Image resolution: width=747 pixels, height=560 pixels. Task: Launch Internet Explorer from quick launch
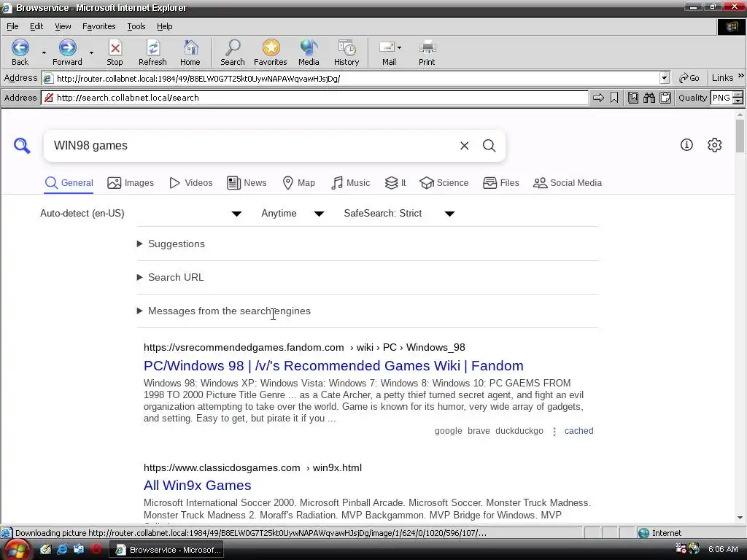[x=63, y=549]
